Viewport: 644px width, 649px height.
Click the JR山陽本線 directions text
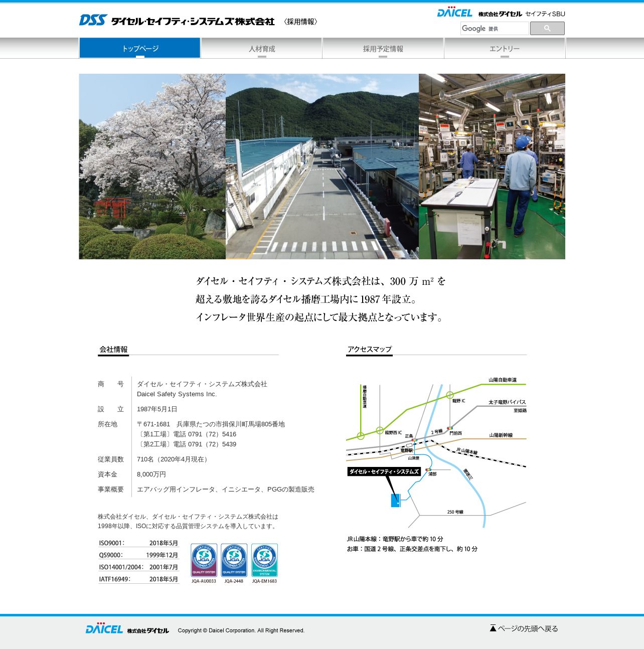click(395, 539)
